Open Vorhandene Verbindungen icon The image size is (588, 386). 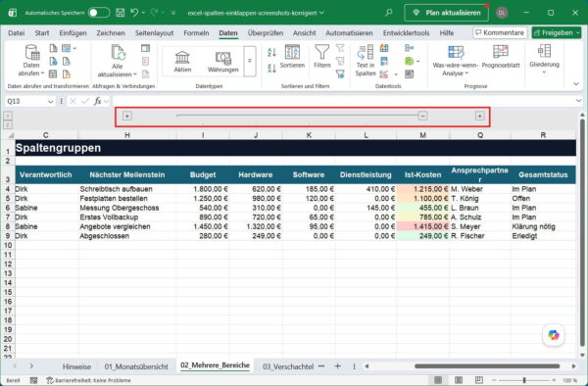pos(67,74)
